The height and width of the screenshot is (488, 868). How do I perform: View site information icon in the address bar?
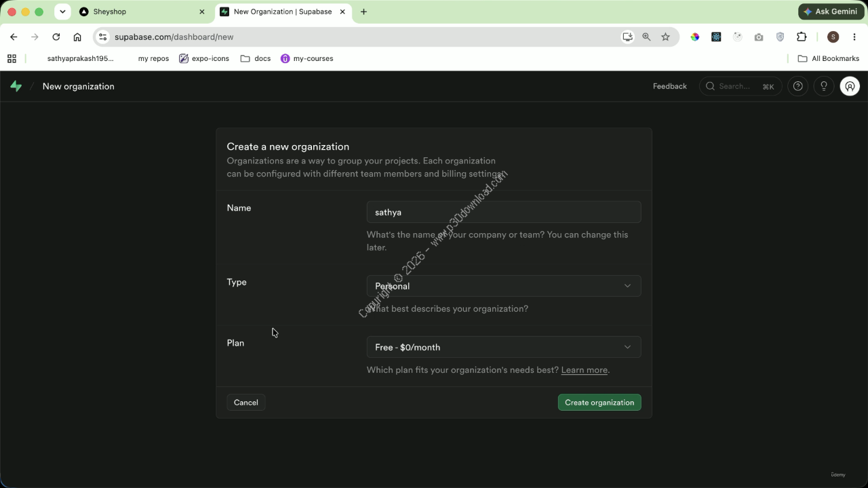pyautogui.click(x=102, y=37)
